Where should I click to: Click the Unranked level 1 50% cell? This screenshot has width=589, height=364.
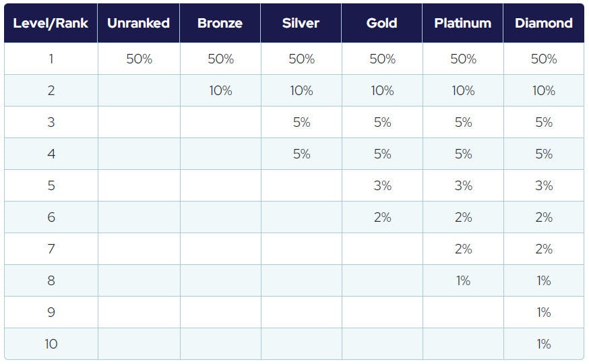point(139,59)
